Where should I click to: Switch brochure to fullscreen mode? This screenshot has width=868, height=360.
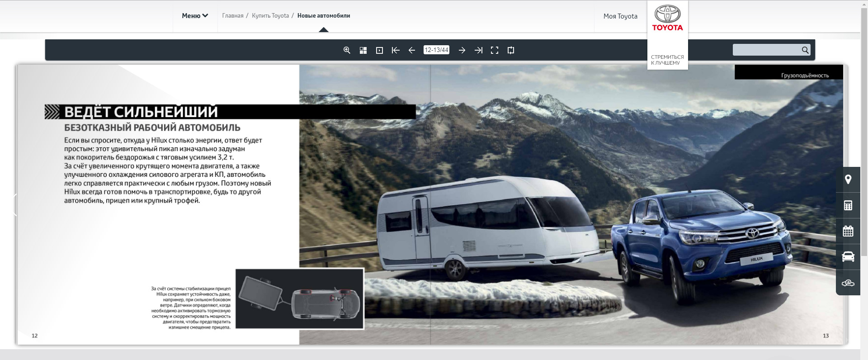tap(495, 50)
